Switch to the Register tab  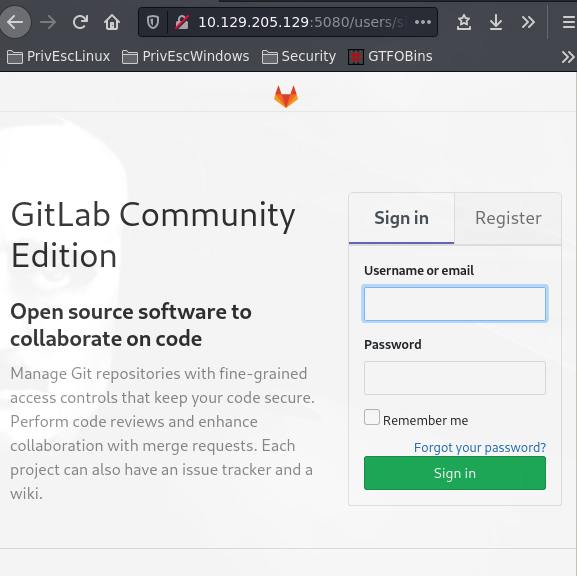point(508,218)
